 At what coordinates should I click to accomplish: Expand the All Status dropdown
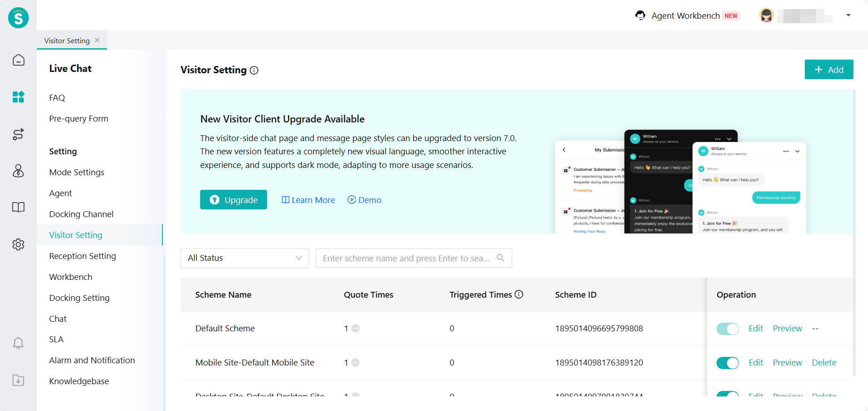click(245, 258)
